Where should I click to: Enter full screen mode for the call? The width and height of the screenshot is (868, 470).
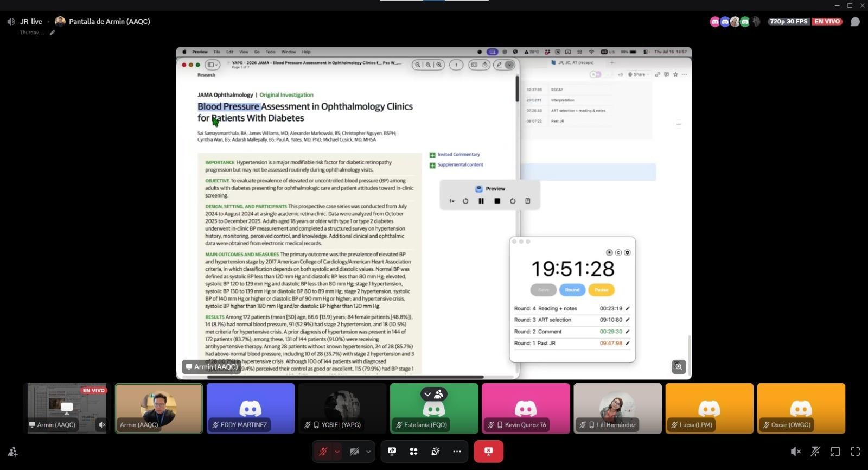(856, 452)
